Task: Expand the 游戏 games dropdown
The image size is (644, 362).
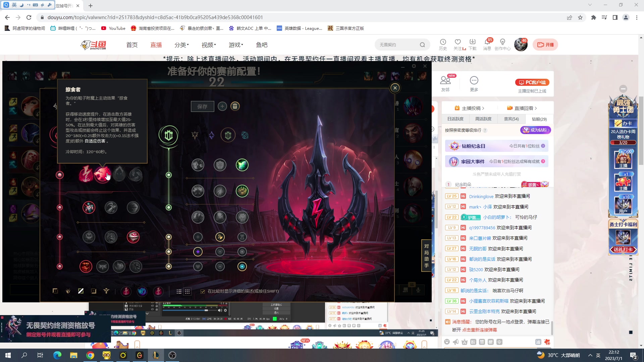Action: (x=236, y=45)
